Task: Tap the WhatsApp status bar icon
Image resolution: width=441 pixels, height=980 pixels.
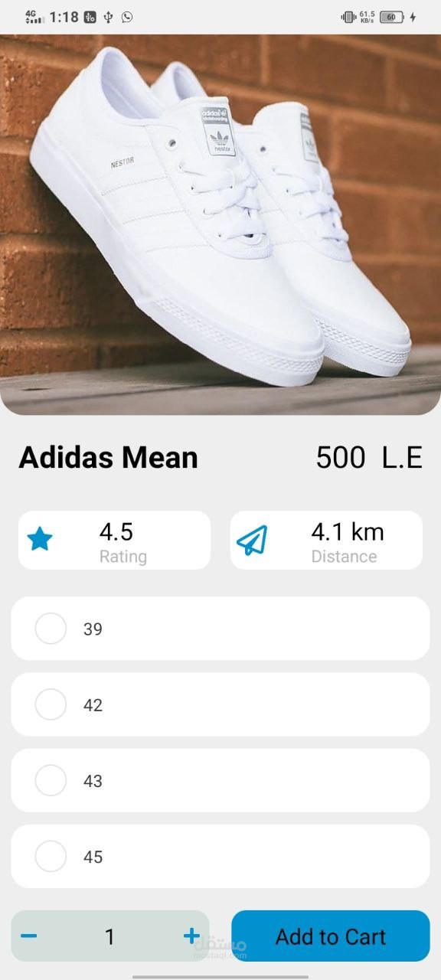Action: 127,17
